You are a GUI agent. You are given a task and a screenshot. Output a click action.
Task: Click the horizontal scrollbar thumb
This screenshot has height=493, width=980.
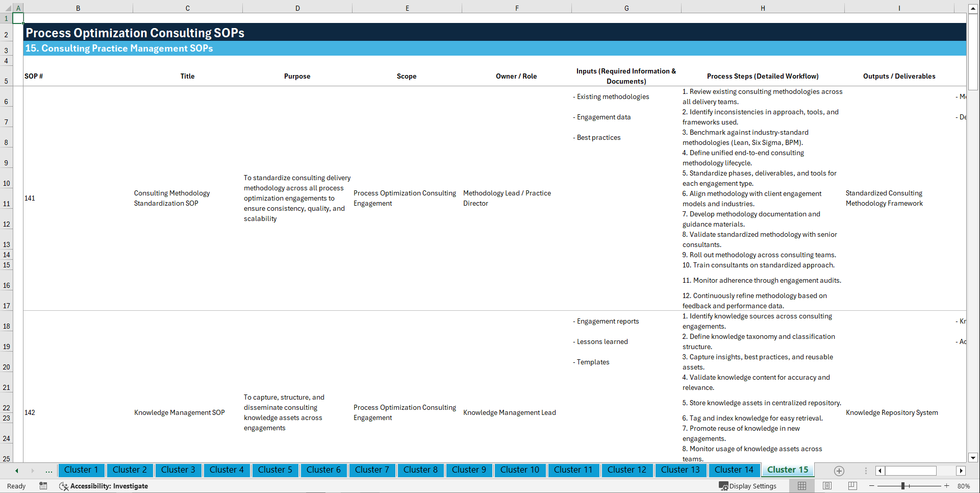(x=911, y=471)
